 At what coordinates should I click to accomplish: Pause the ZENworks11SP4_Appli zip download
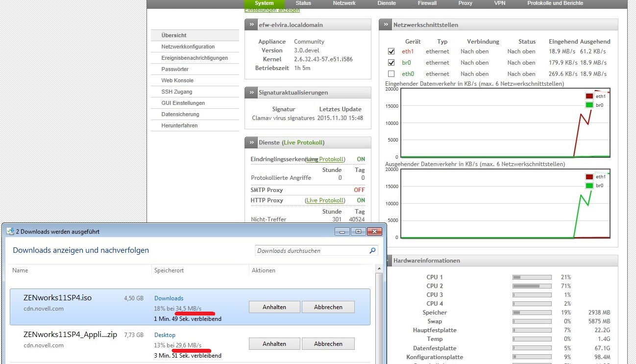(x=274, y=344)
